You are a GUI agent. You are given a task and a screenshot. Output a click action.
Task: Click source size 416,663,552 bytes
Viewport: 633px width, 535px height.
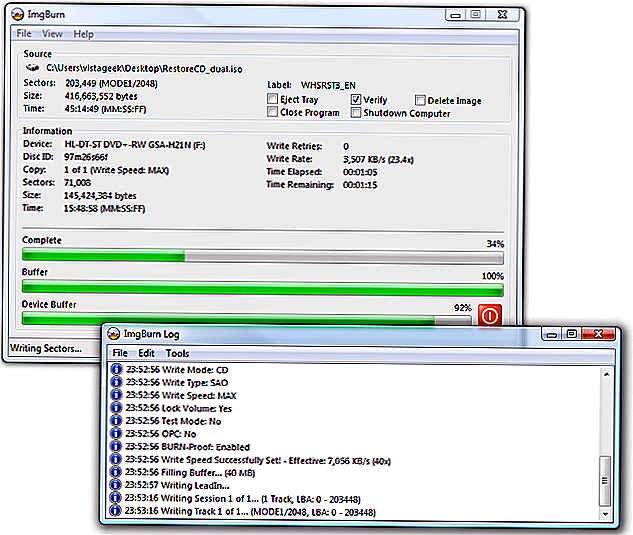pyautogui.click(x=101, y=96)
